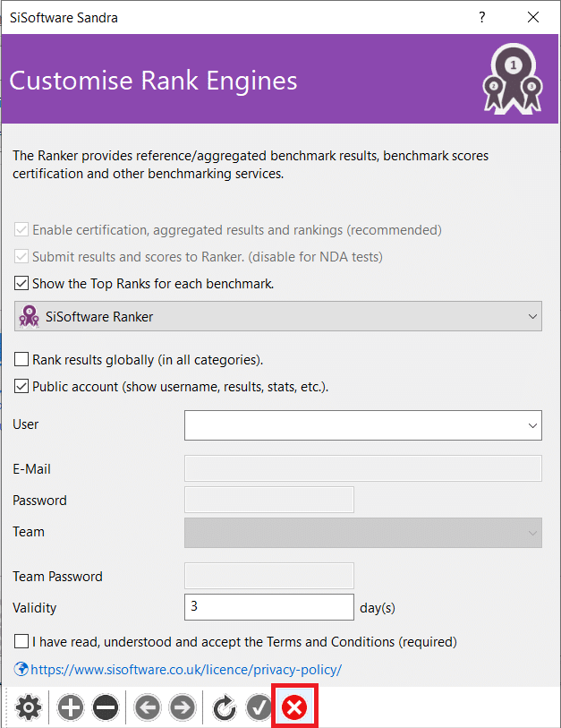Click the settings gear icon in bottom toolbar
Viewport: 561px width, 728px height.
pyautogui.click(x=30, y=708)
